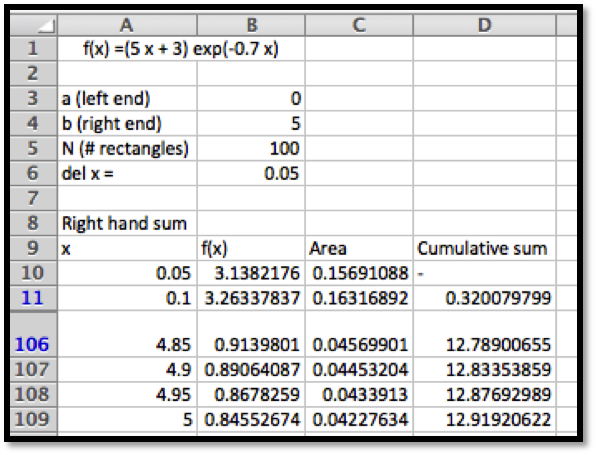Click the 'Cumulative sum' header cell

[485, 248]
